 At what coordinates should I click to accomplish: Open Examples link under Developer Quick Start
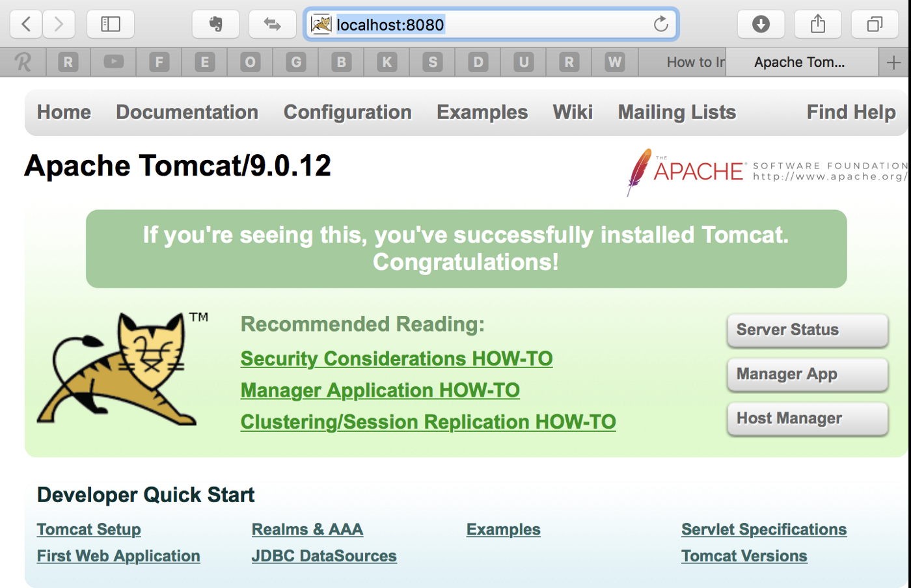(x=503, y=529)
